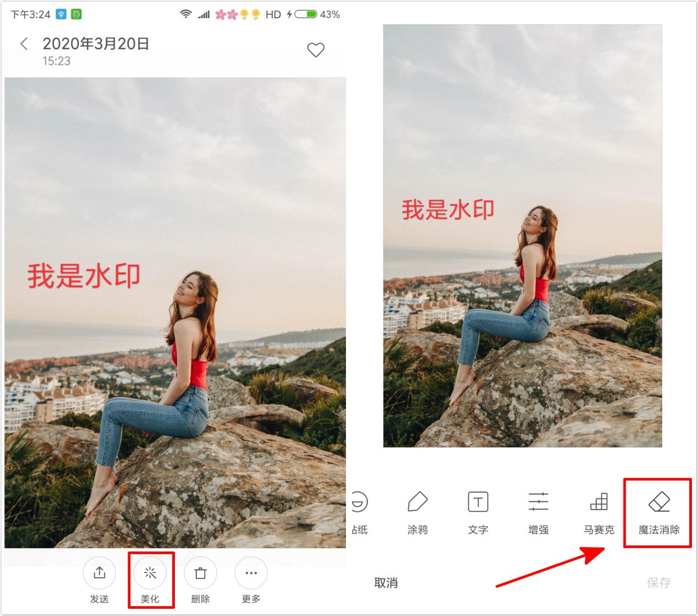Select the 涂鸦 doodle pen tool

(418, 512)
